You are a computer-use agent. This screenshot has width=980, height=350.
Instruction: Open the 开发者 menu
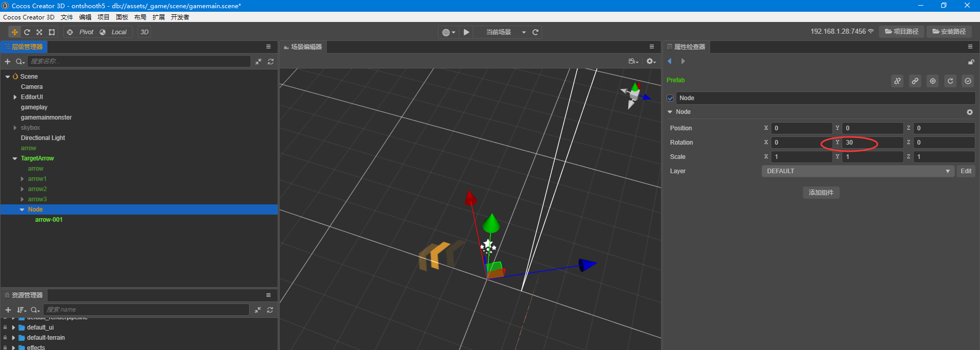tap(180, 17)
